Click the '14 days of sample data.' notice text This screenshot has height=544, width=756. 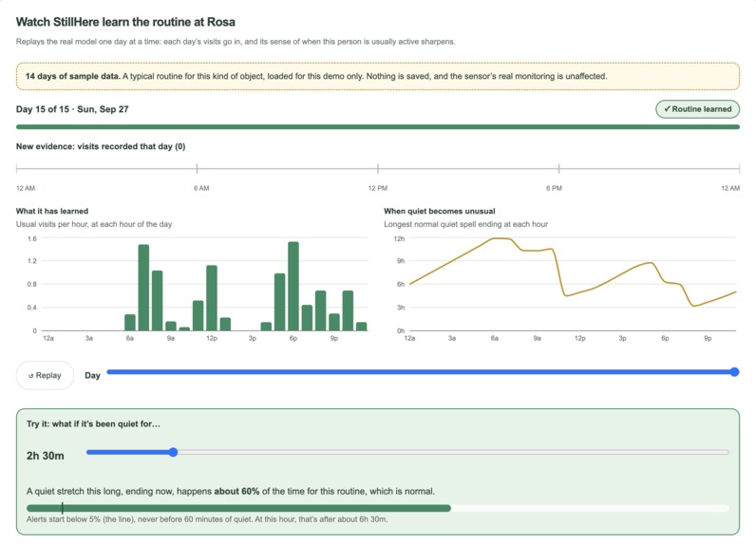tap(73, 76)
